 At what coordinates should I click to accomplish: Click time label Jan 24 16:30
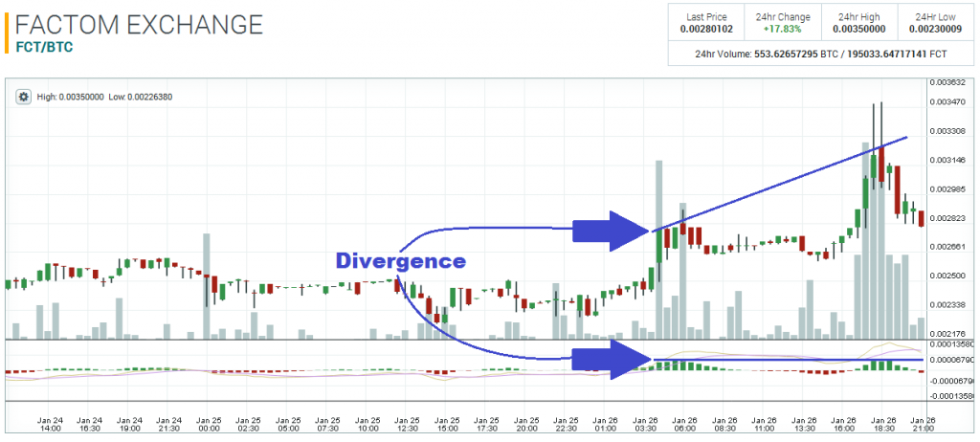tap(90, 425)
